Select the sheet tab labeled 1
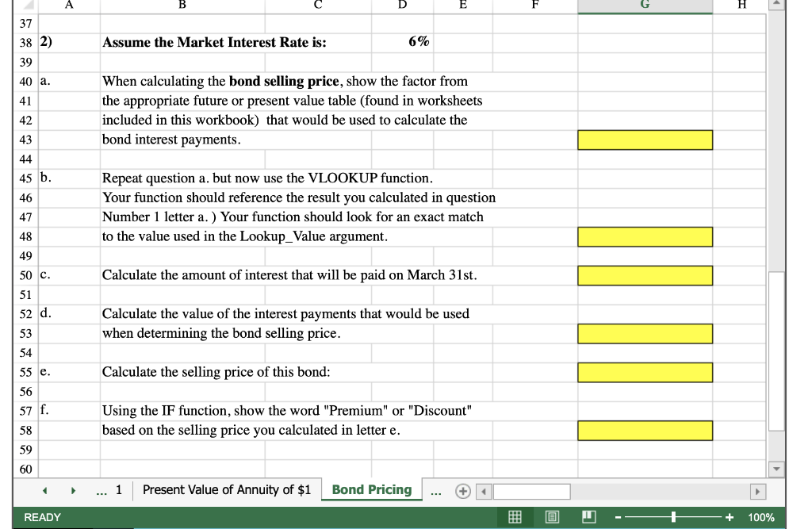The height and width of the screenshot is (529, 812). 119,490
